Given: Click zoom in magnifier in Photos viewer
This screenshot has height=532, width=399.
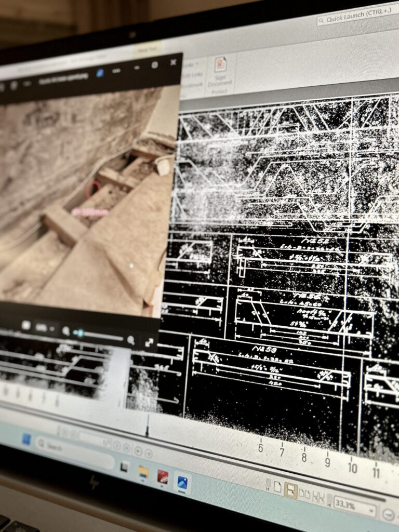Looking at the screenshot, I should pyautogui.click(x=131, y=340).
